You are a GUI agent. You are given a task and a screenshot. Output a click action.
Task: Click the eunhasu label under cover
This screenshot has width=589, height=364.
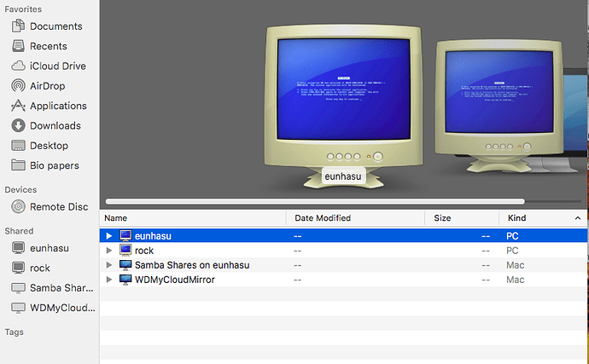pos(343,176)
